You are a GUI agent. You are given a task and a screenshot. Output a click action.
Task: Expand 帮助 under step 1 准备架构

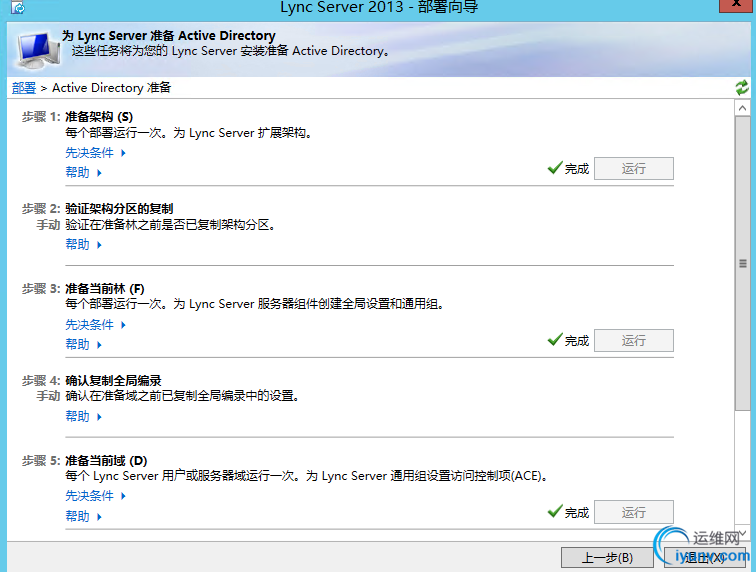click(x=83, y=172)
